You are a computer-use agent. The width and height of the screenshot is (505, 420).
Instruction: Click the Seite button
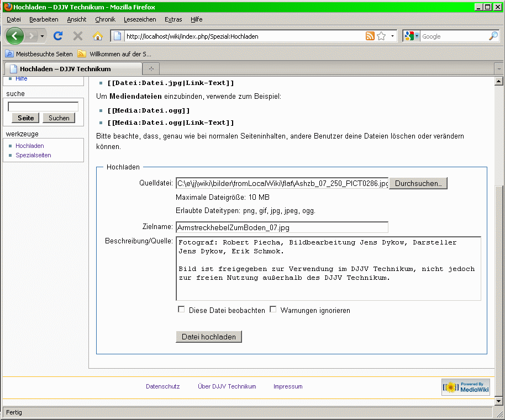tap(25, 118)
